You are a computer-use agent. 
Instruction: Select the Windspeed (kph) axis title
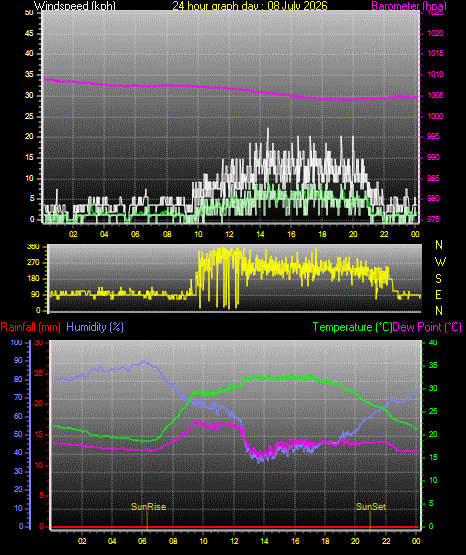(75, 6)
